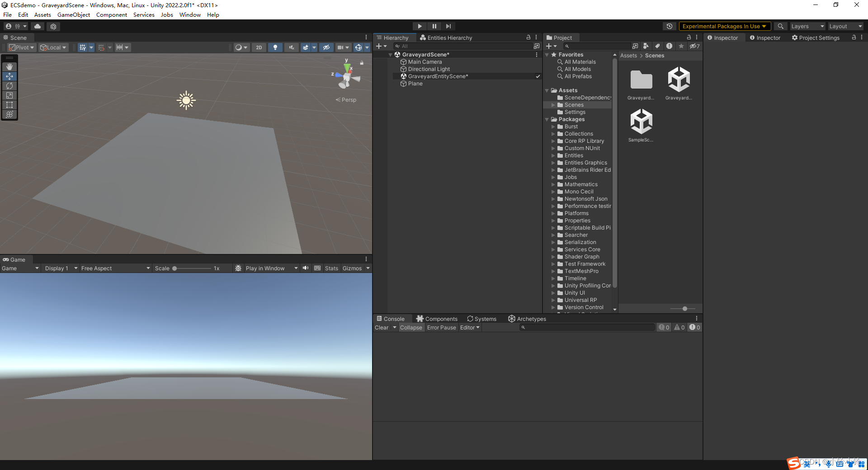This screenshot has height=470, width=868.
Task: Lock the Inspector panel
Action: click(854, 38)
